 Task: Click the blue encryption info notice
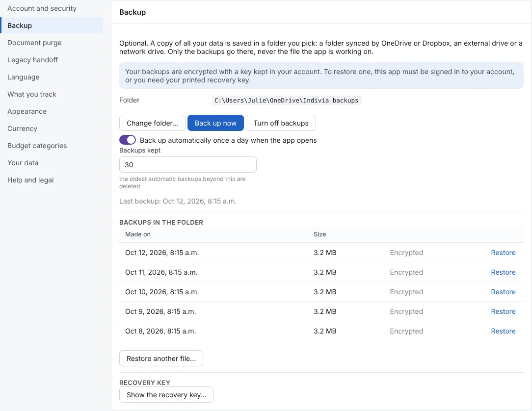321,76
